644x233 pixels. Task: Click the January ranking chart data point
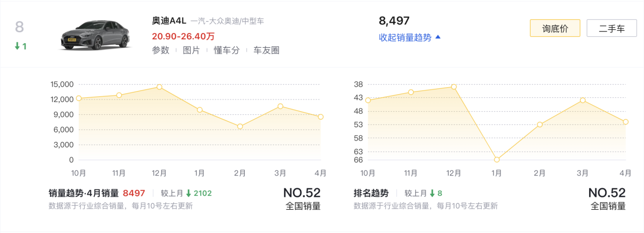pyautogui.click(x=497, y=160)
